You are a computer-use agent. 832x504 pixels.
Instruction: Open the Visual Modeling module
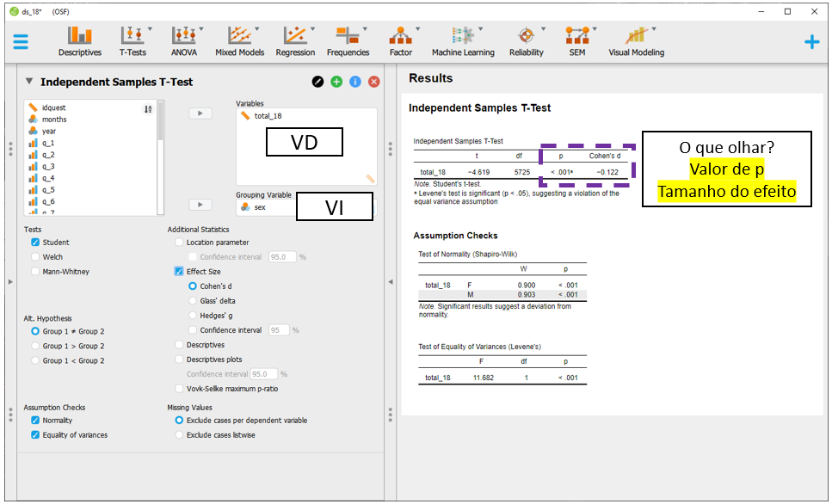click(x=636, y=42)
